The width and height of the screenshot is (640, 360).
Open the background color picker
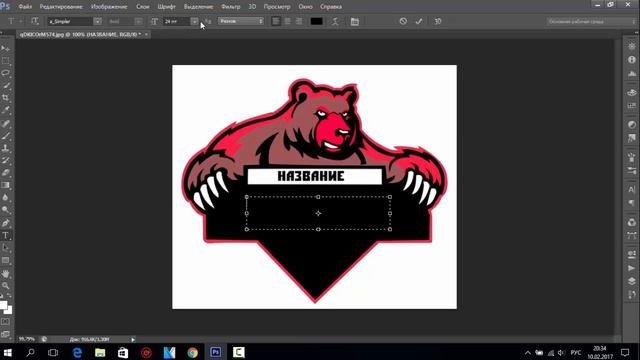click(9, 310)
